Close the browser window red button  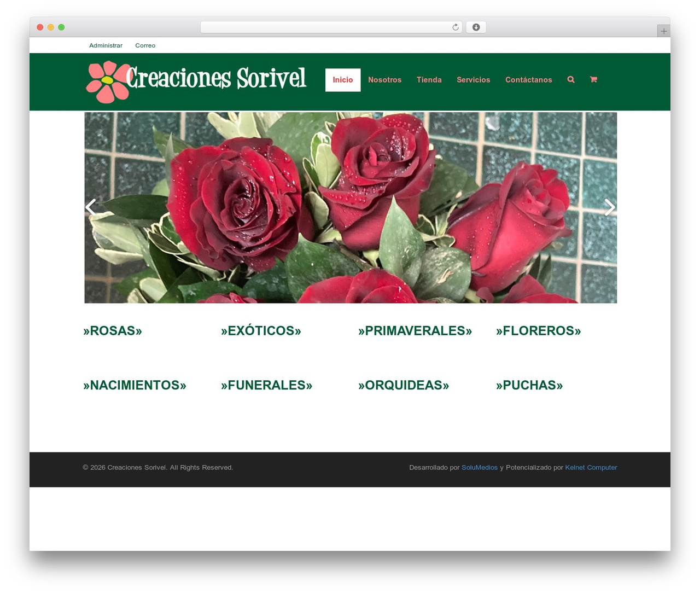pyautogui.click(x=40, y=27)
